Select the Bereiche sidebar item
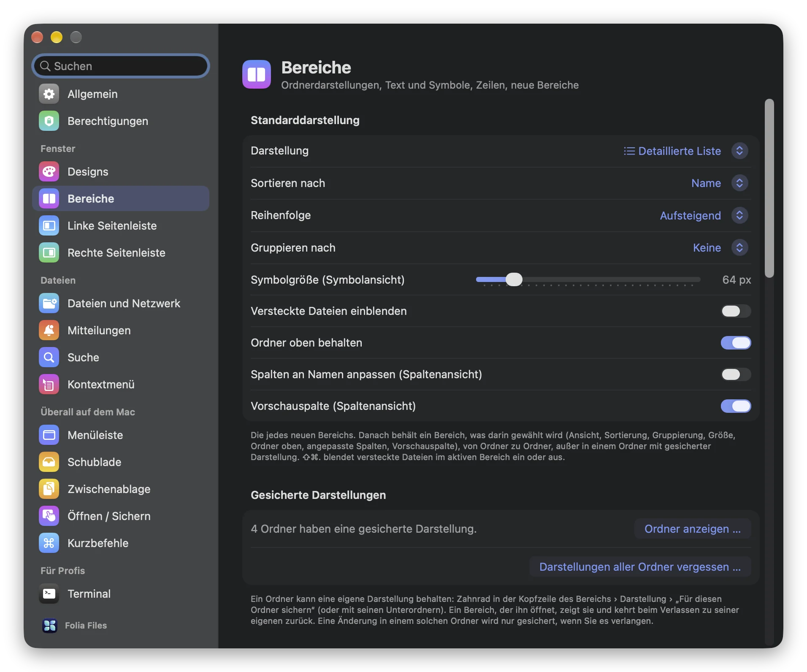The height and width of the screenshot is (672, 807). coord(121,199)
